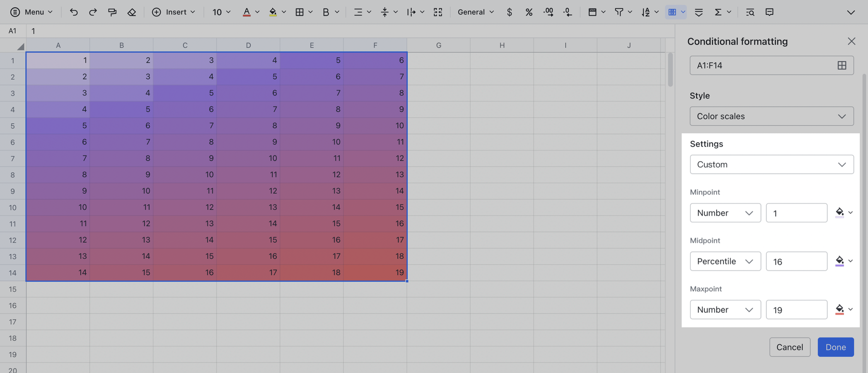Open the filter tool icon
The width and height of the screenshot is (868, 373).
[618, 12]
